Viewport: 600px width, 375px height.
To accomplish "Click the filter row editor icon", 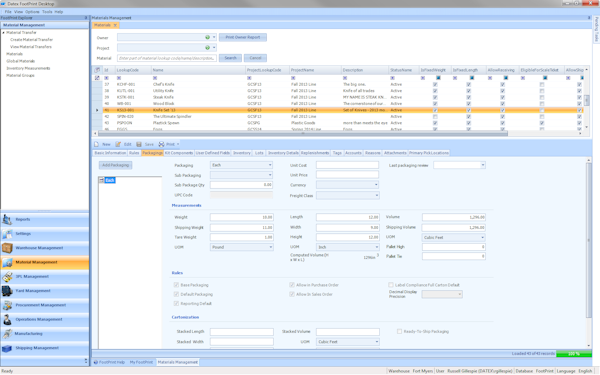I will pyautogui.click(x=97, y=78).
